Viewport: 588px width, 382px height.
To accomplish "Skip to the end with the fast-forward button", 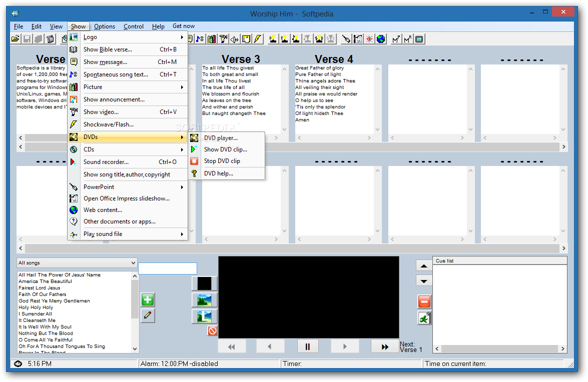I will point(385,346).
